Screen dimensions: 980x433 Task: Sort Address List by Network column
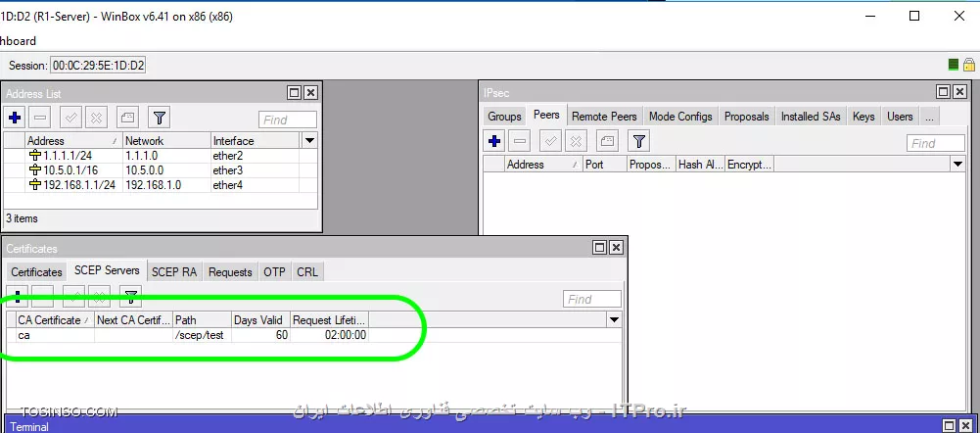[x=166, y=141]
